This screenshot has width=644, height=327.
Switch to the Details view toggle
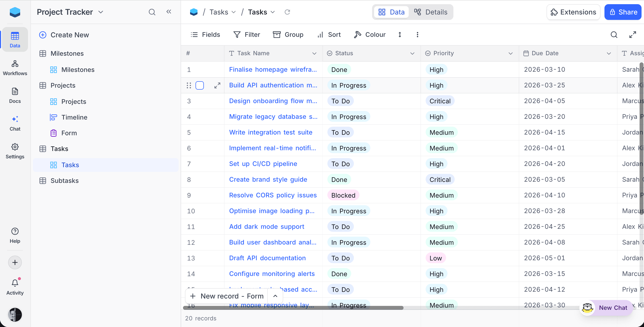click(431, 12)
